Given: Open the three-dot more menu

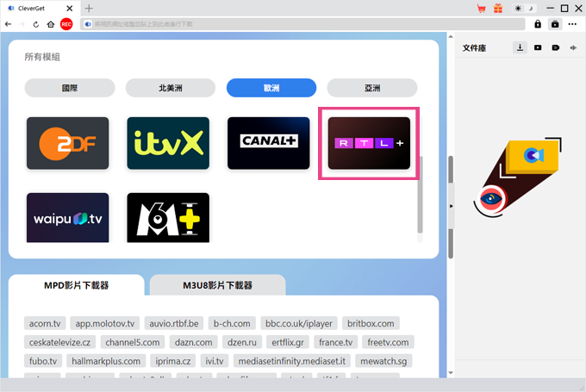Looking at the screenshot, I should [572, 24].
